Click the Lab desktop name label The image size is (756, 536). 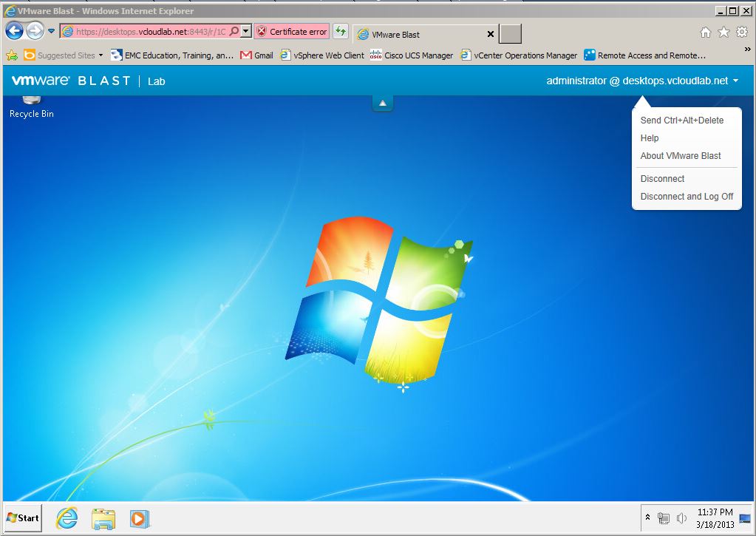(x=156, y=81)
